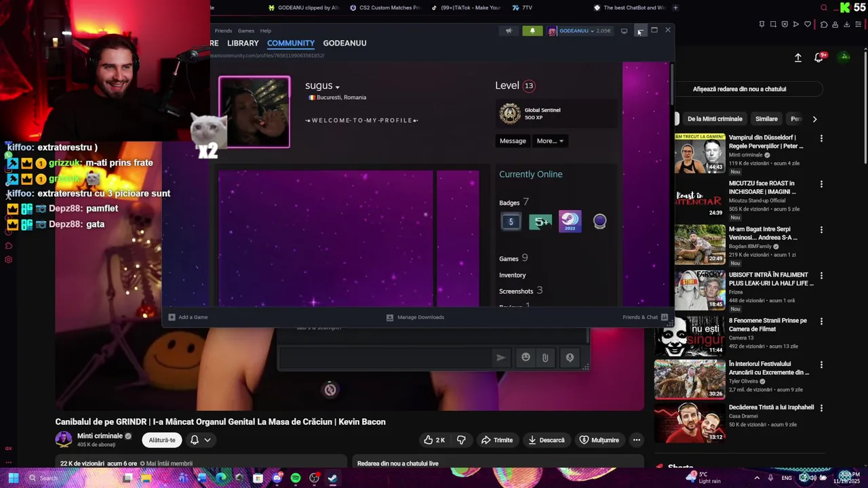This screenshot has height=488, width=868.
Task: Open the video more actions ellipsis
Action: pyautogui.click(x=636, y=440)
